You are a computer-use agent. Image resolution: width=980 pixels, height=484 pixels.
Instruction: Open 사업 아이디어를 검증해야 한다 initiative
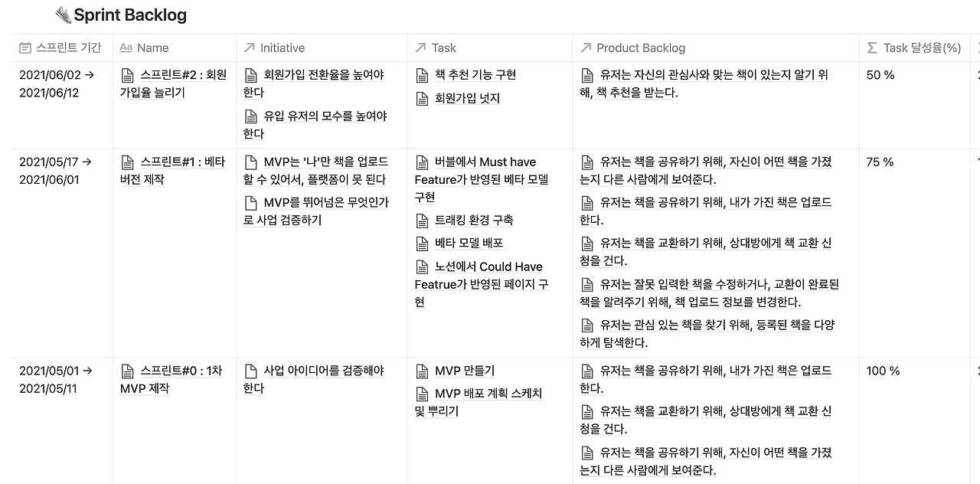coord(314,379)
